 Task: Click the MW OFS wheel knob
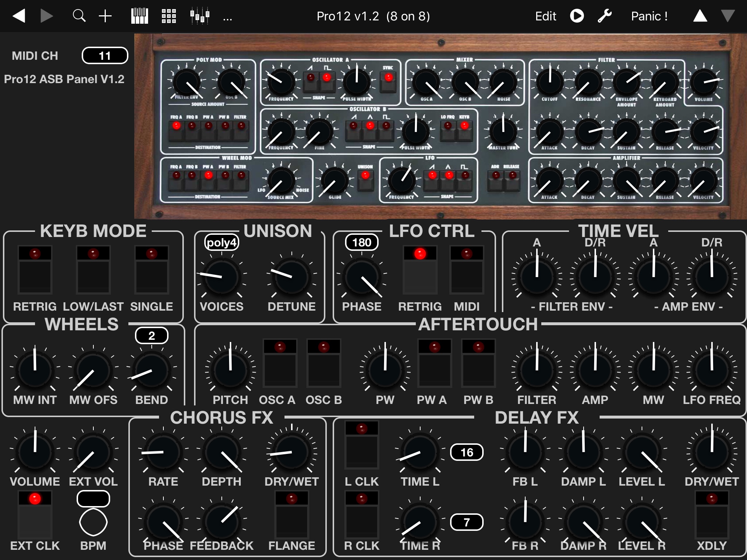point(93,370)
